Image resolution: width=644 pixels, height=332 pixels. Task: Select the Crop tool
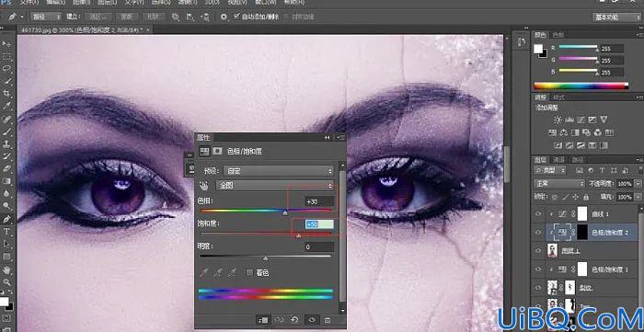click(x=6, y=93)
